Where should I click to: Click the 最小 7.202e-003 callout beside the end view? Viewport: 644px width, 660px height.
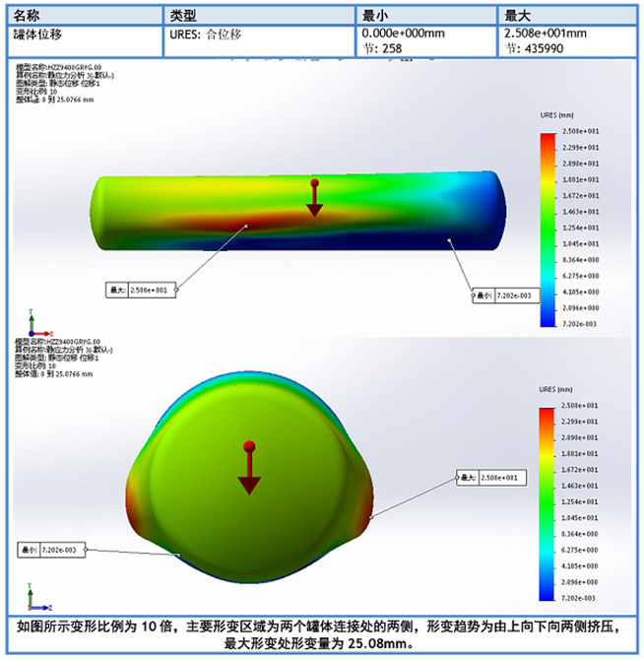[x=52, y=549]
